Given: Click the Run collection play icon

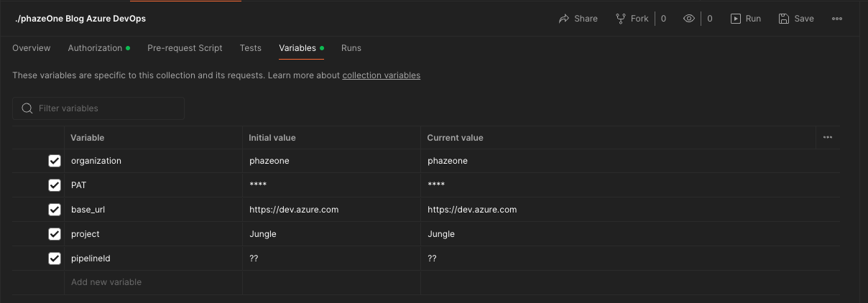Looking at the screenshot, I should click(736, 19).
